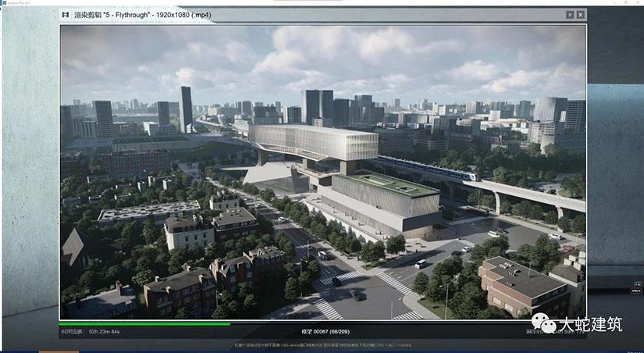Click the '5 - Flythrough' render title text
This screenshot has height=353, width=644.
click(x=143, y=15)
